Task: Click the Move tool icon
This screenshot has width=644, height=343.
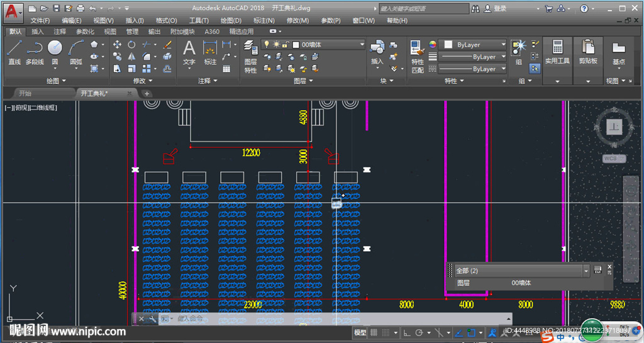Action: point(117,44)
